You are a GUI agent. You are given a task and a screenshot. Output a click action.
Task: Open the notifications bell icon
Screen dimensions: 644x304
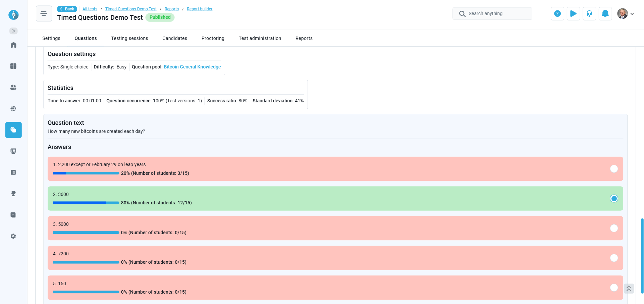pos(605,14)
